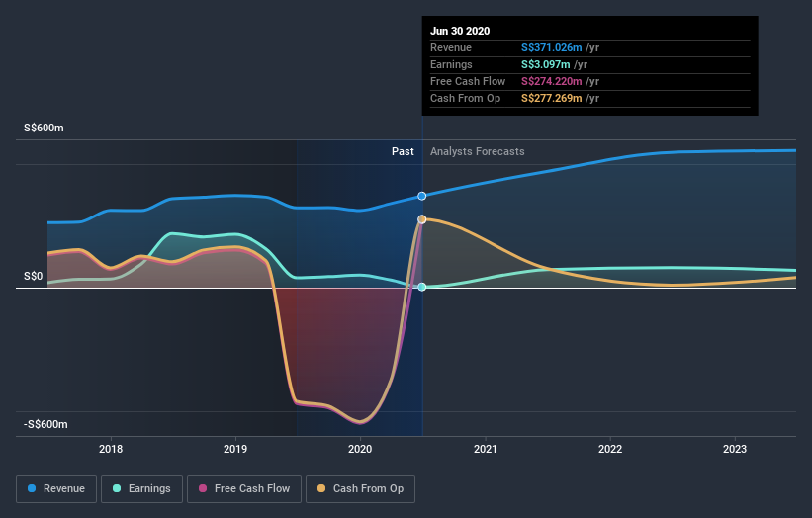812x518 pixels.
Task: Click the -S$600m y-axis label
Action: pos(46,424)
